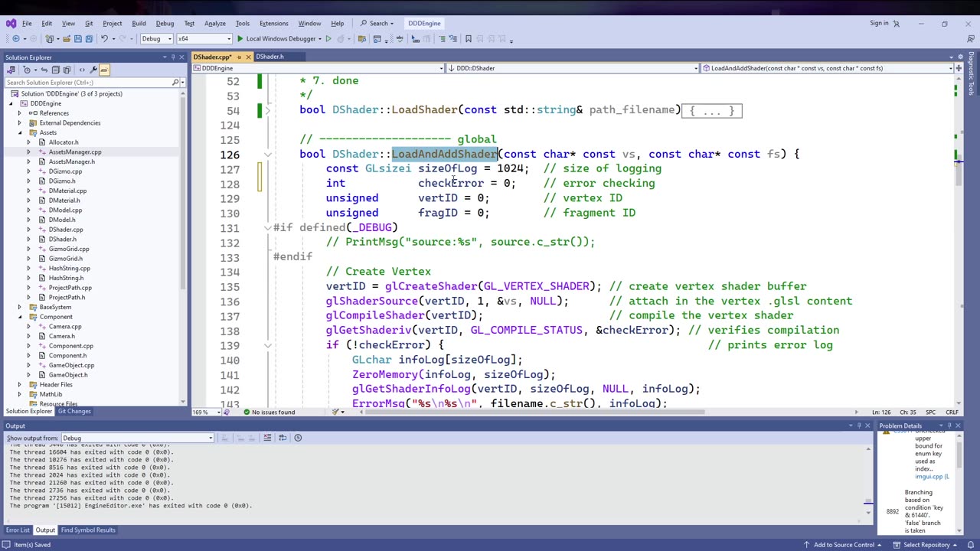980x551 pixels.
Task: Collapse the if block at line 139
Action: [267, 345]
